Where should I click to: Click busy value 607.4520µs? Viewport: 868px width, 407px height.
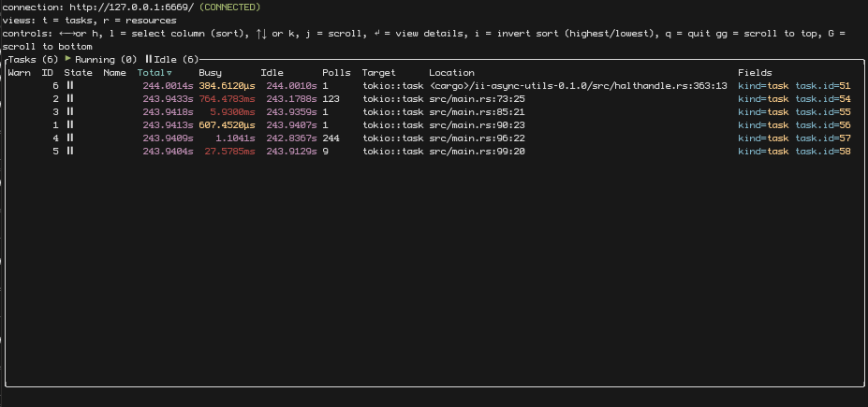pos(227,125)
